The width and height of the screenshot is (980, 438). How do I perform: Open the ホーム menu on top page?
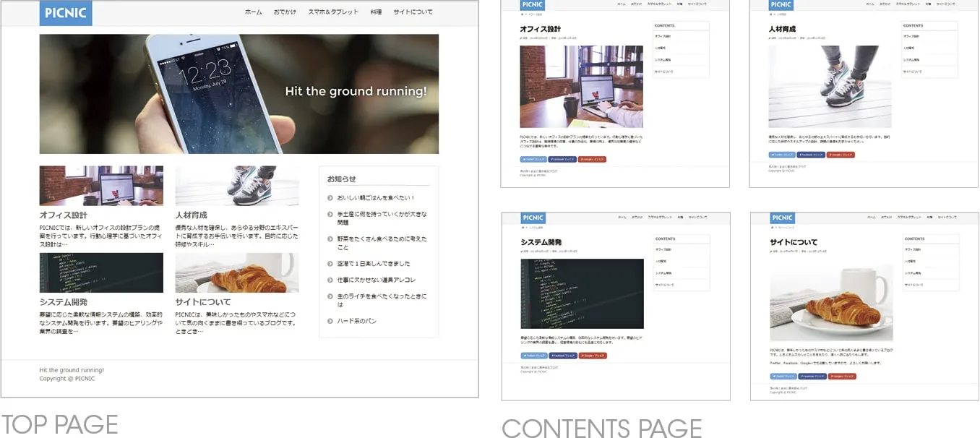click(x=253, y=12)
